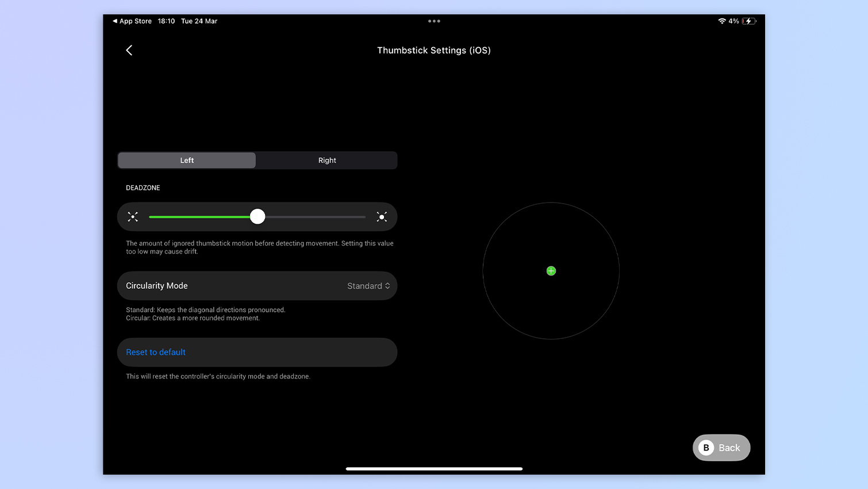This screenshot has width=868, height=489.
Task: Select the Thumbstick Settings title
Action: (434, 50)
